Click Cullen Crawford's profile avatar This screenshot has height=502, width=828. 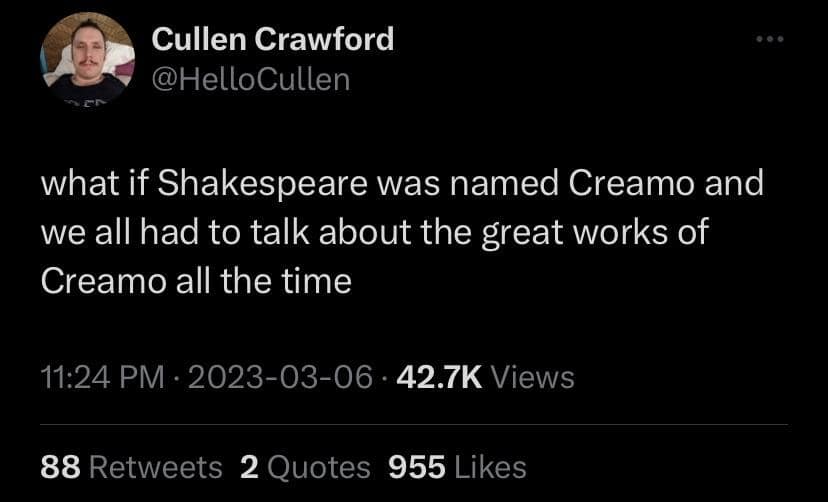(87, 57)
